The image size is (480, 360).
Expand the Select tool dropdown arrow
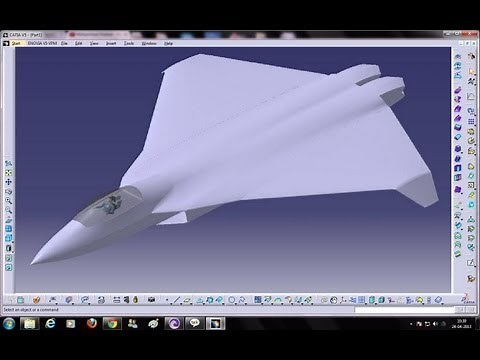(x=474, y=74)
